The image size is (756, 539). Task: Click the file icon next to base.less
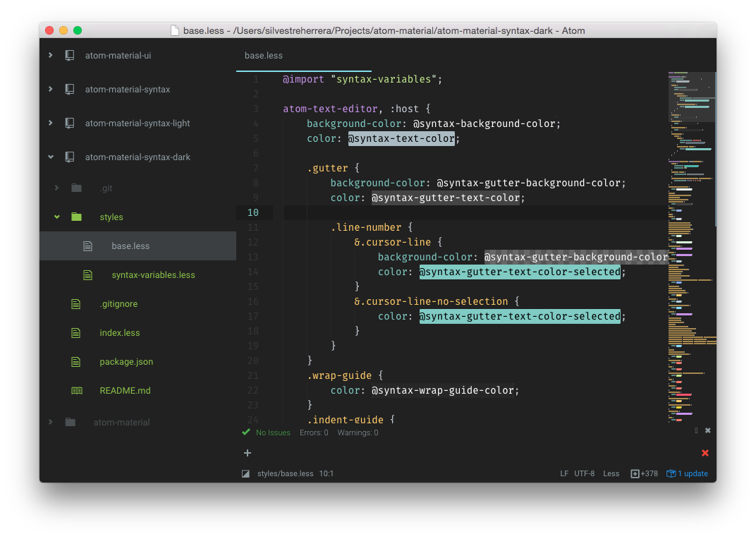coord(87,246)
